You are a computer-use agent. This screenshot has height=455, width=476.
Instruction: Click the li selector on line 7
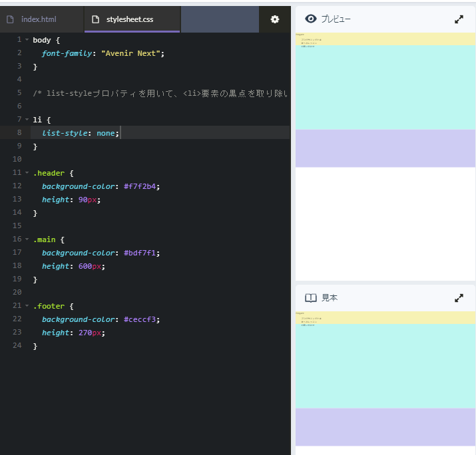37,120
